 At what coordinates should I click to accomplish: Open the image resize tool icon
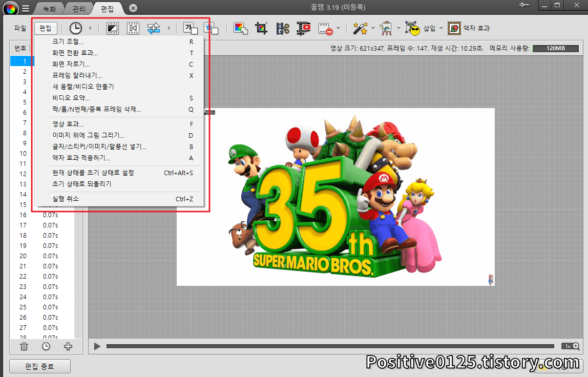click(x=241, y=28)
